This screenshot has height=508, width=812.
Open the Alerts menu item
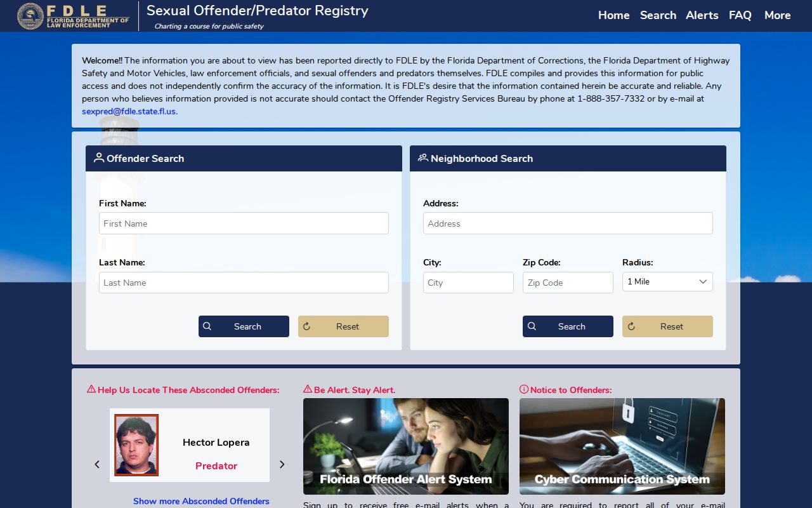coord(702,15)
